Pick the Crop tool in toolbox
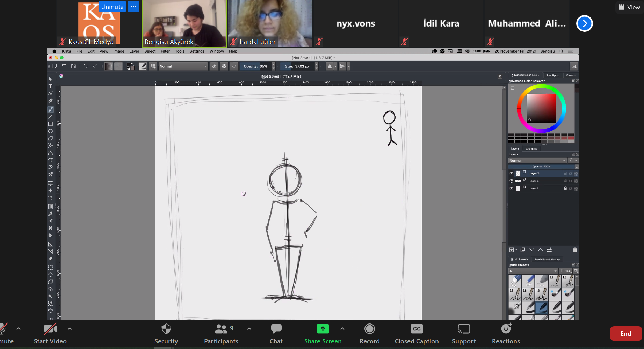This screenshot has width=644, height=349. (x=50, y=198)
